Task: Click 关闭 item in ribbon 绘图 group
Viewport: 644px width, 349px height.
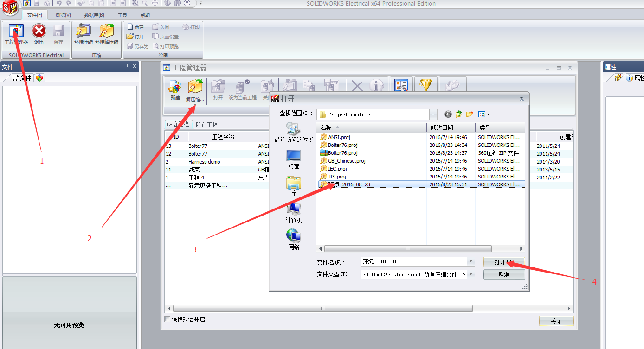Action: point(161,27)
